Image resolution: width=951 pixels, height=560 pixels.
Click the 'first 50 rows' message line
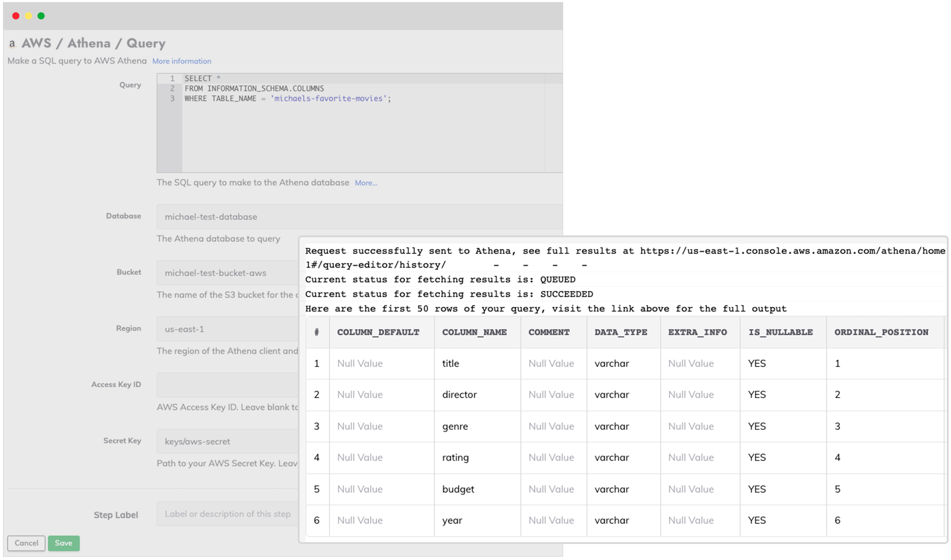point(546,309)
